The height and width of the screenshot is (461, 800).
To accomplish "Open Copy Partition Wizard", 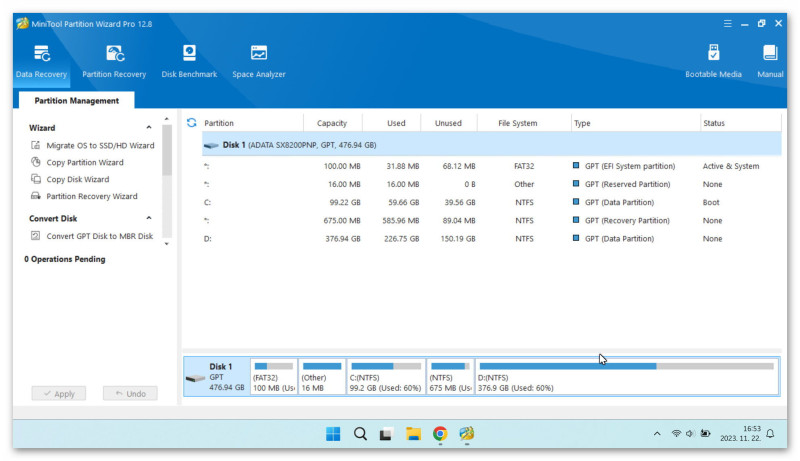I will pyautogui.click(x=85, y=162).
